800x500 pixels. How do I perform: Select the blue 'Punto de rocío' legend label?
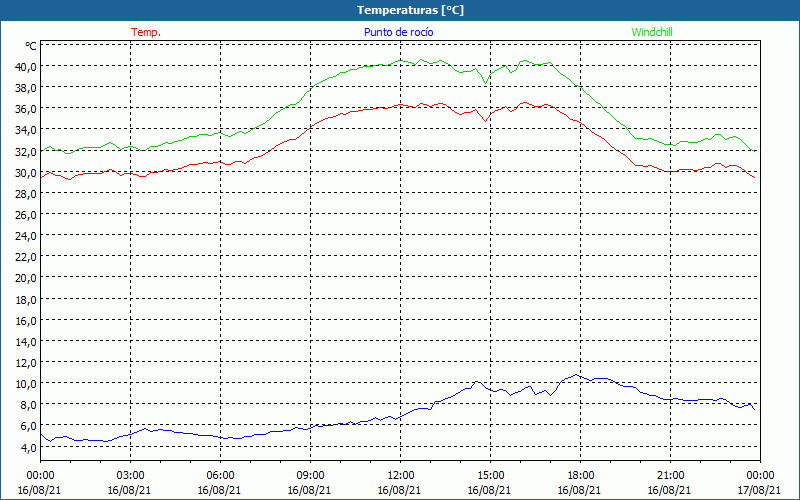[398, 32]
